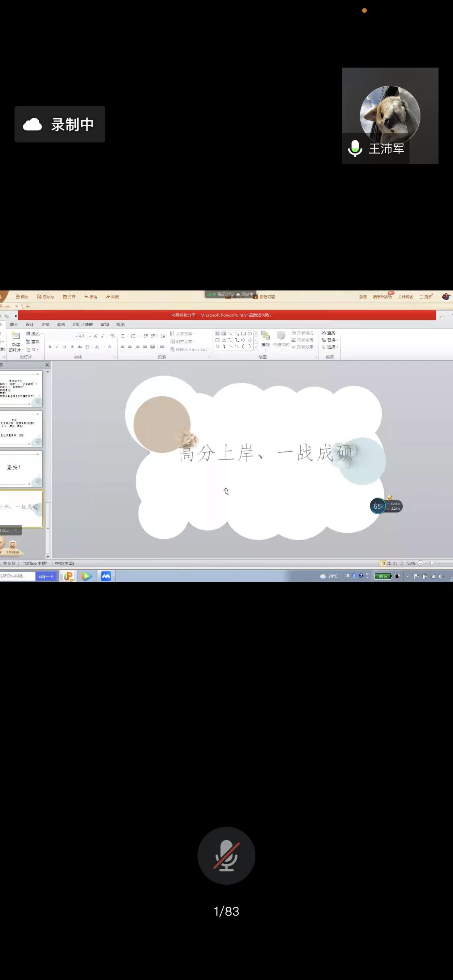
Task: Open the Tencent Meeting icon in the taskbar
Action: pos(106,576)
